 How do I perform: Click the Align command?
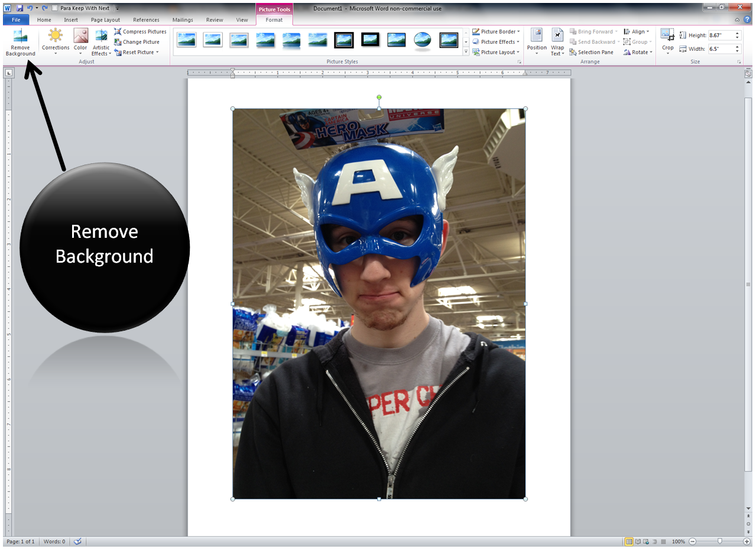[x=637, y=31]
